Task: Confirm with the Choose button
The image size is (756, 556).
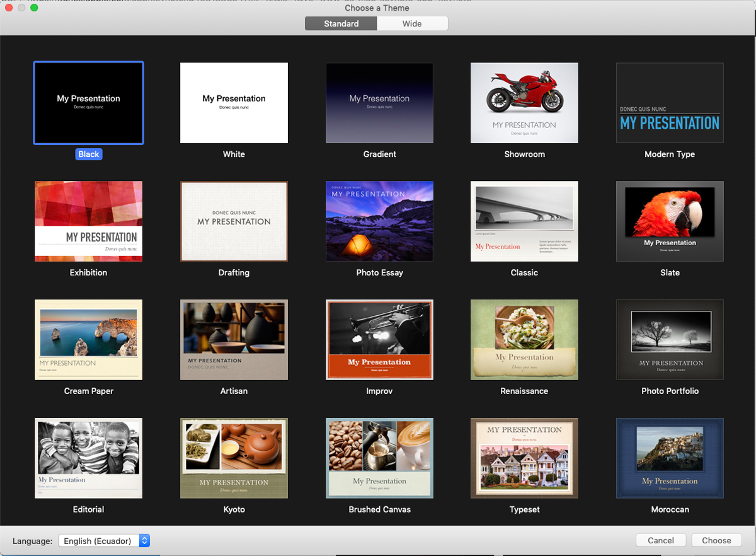Action: (x=716, y=540)
